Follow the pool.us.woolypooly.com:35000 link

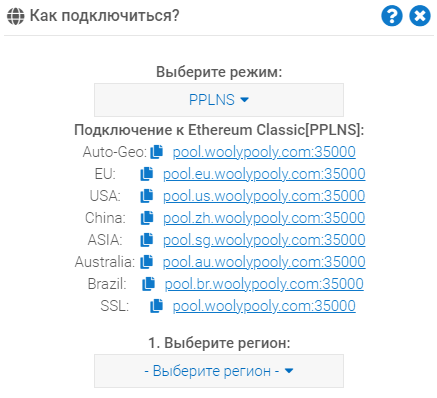coord(264,196)
